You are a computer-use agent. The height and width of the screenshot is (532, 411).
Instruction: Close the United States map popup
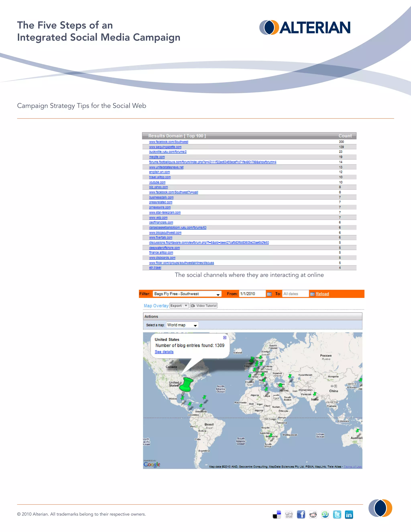point(225,338)
